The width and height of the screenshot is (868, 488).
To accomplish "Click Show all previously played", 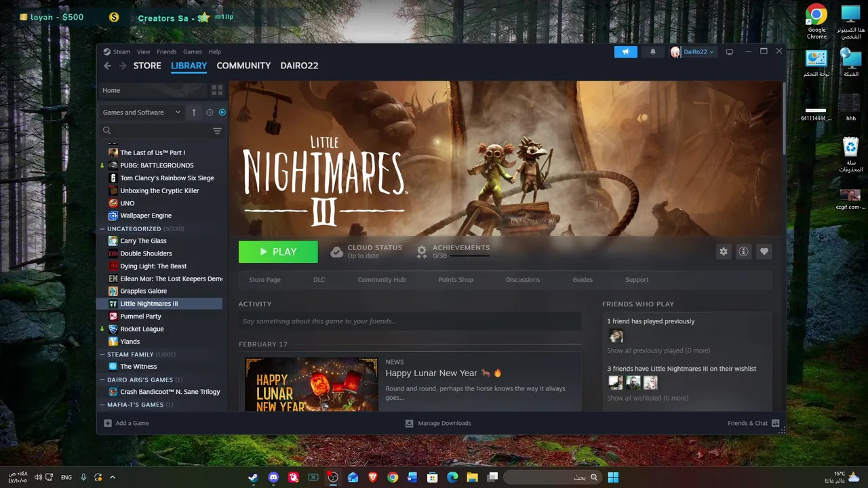I will [x=658, y=350].
